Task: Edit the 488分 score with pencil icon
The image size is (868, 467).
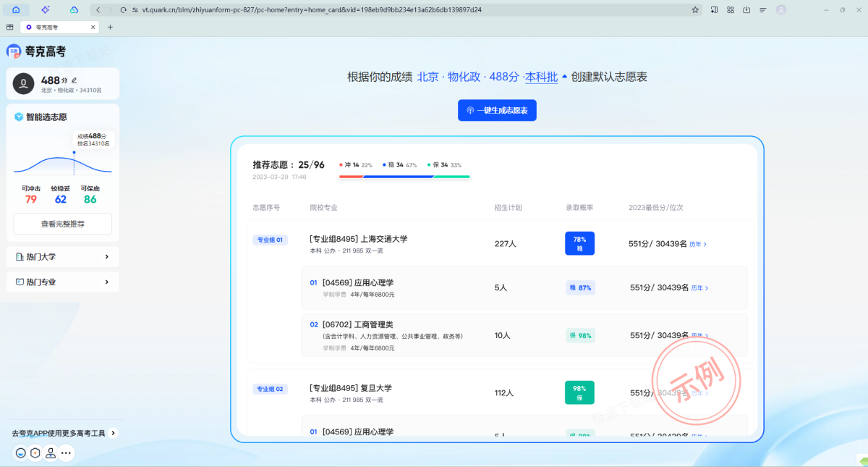Action: point(74,80)
